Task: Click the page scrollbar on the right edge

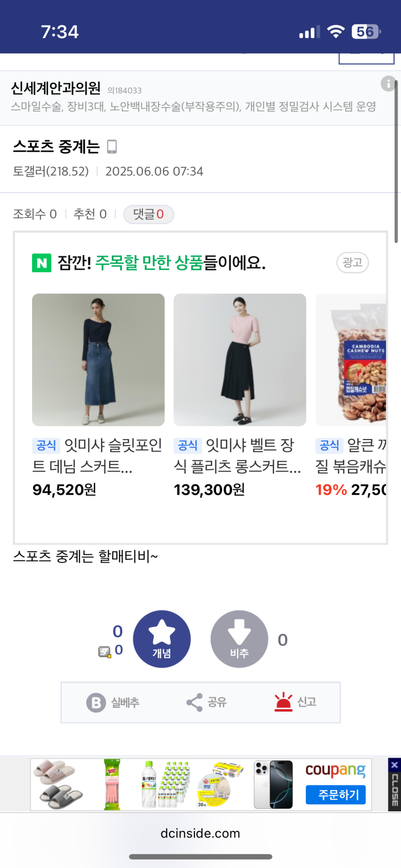Action: [x=396, y=160]
